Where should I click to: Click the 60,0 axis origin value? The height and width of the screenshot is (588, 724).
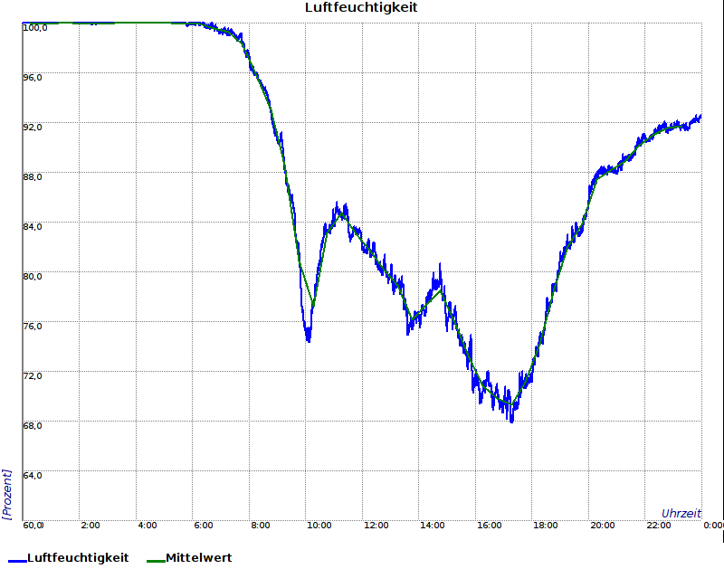(x=33, y=526)
